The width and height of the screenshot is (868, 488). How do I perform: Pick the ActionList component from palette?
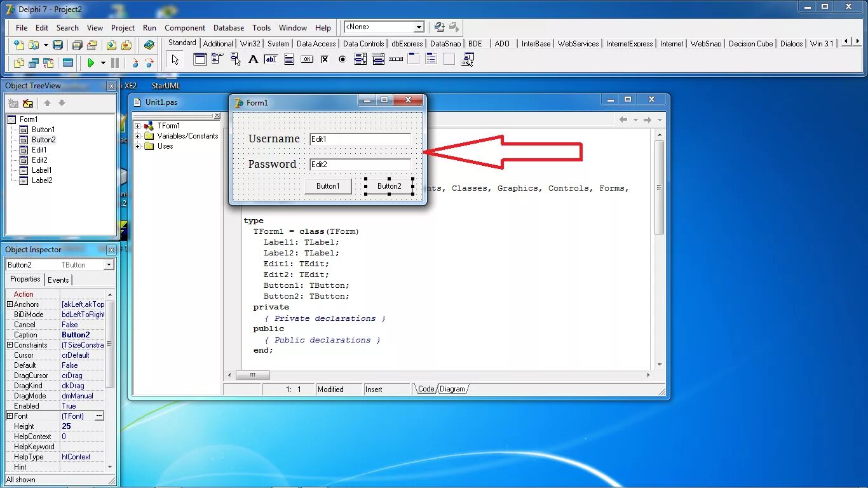pos(467,59)
